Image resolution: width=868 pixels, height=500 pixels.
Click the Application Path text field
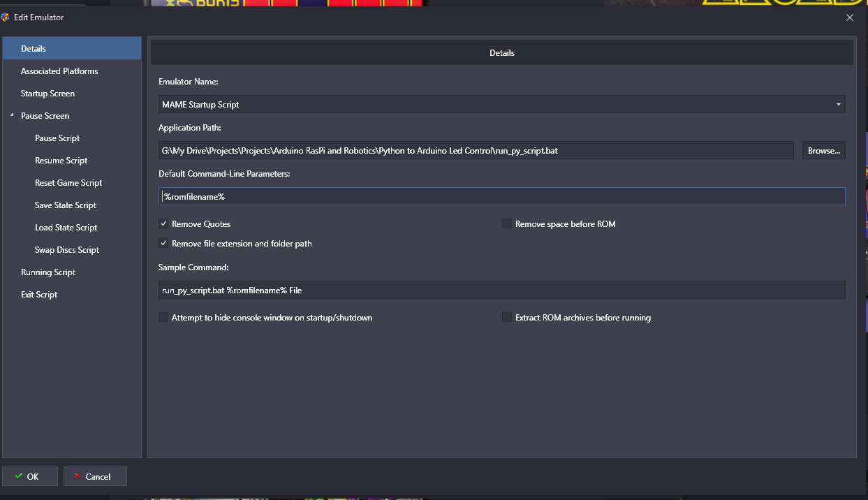(476, 150)
